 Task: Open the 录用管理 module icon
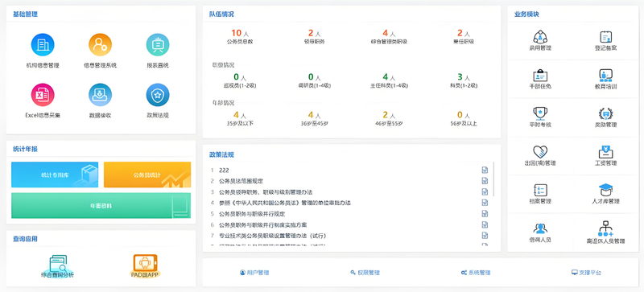pos(540,36)
